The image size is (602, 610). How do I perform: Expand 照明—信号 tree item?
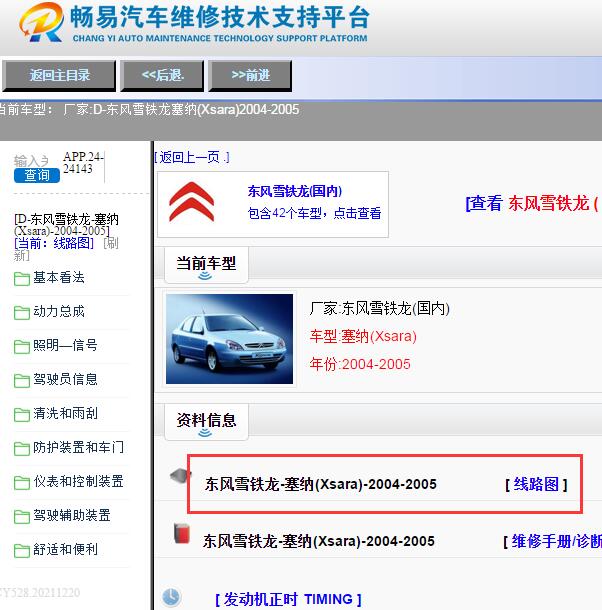point(65,345)
